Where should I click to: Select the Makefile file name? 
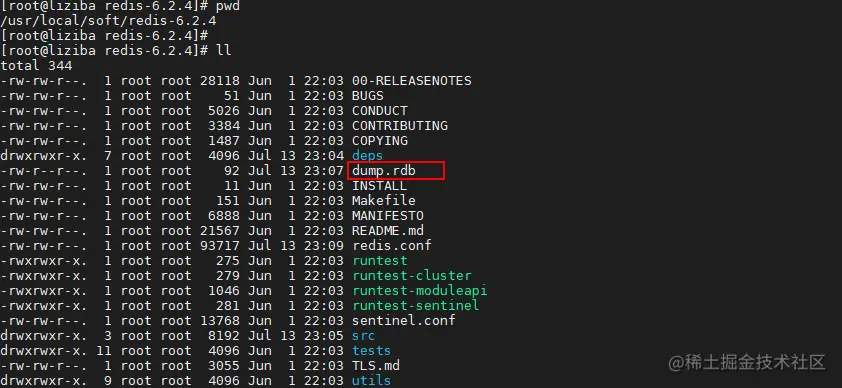384,201
